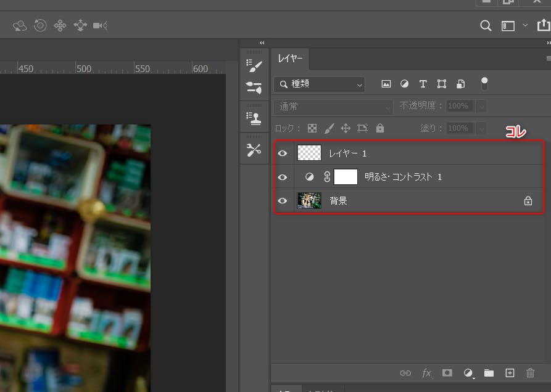Image resolution: width=551 pixels, height=392 pixels.
Task: Open the Layers panel hamburger menu
Action: (x=548, y=59)
